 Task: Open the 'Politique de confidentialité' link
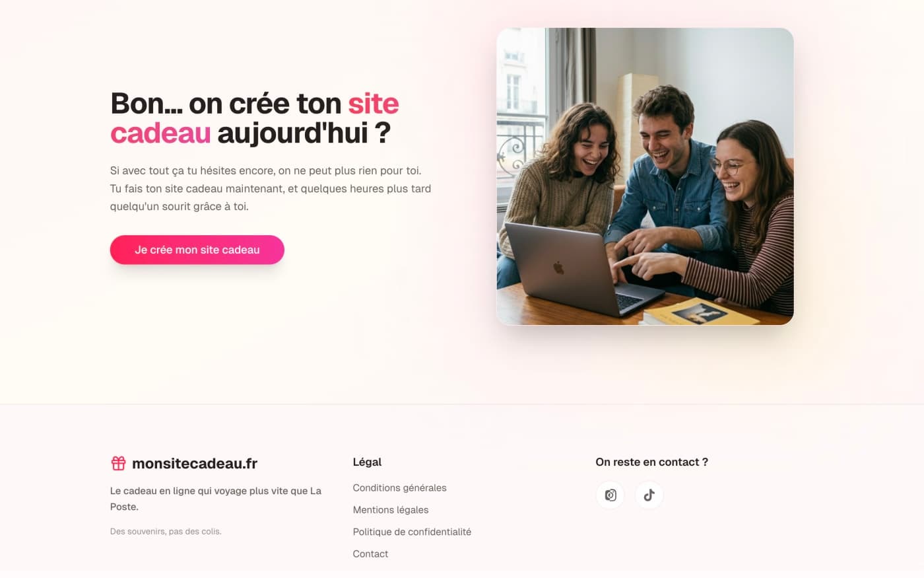(x=412, y=532)
